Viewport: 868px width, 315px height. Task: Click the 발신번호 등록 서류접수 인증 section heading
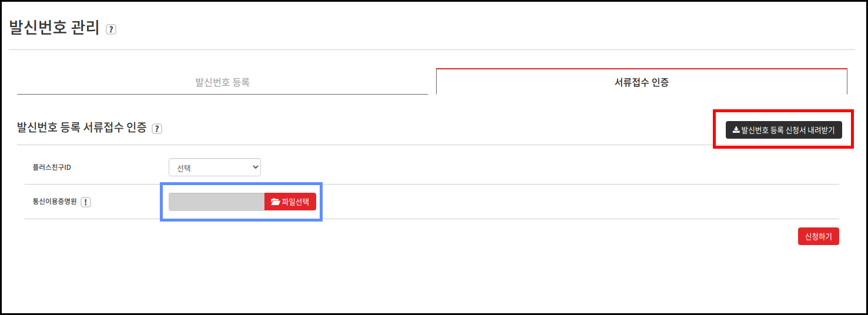82,128
